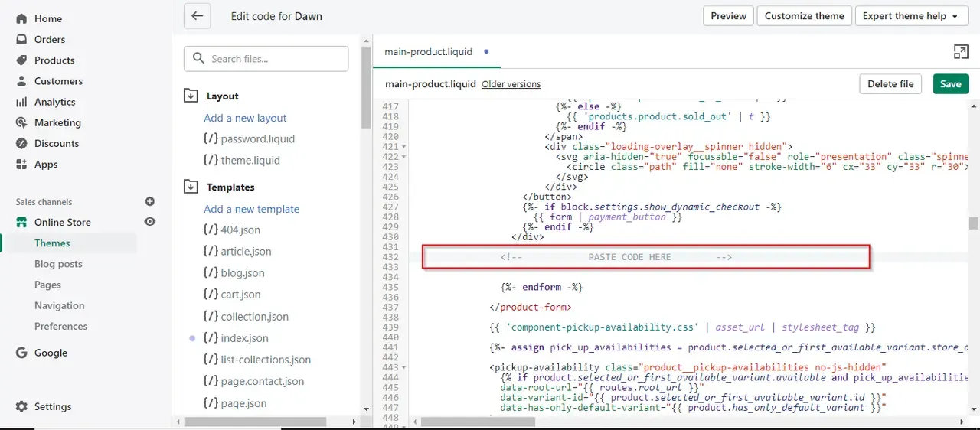Screen dimensions: 980x430
Task: Go back using the arrow button
Action: pyautogui.click(x=197, y=15)
